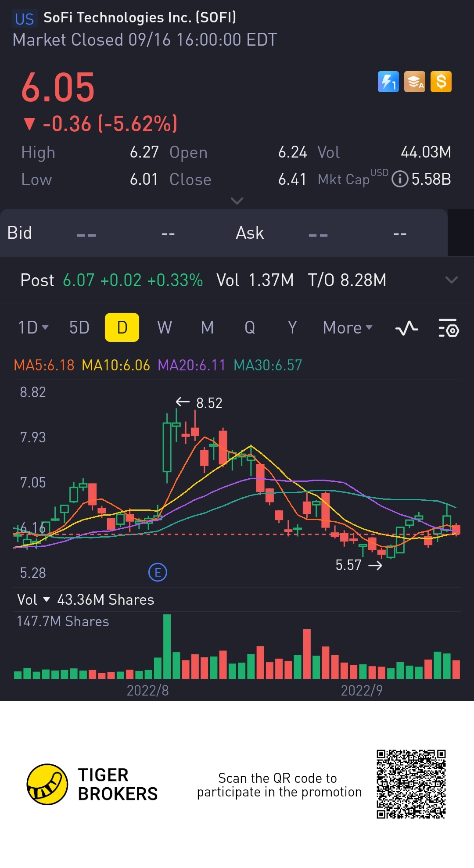Viewport: 474px width, 868px height.
Task: Open the chart indicator waveform icon
Action: coord(407,328)
